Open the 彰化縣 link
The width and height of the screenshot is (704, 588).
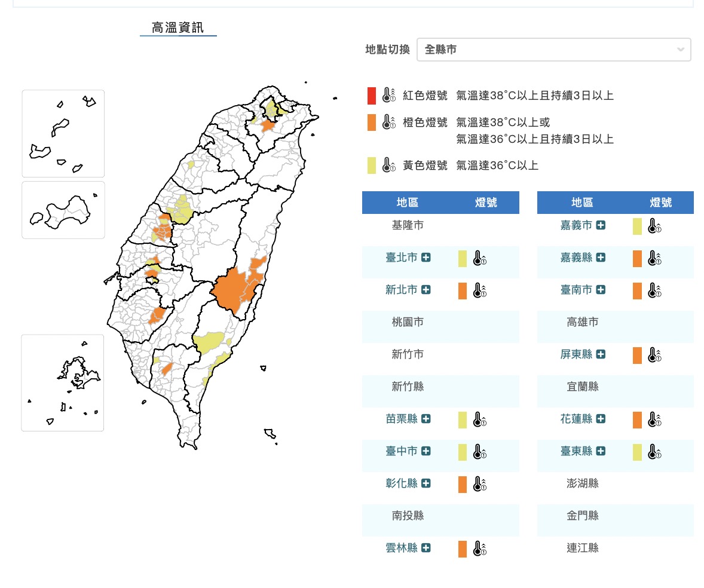[402, 483]
